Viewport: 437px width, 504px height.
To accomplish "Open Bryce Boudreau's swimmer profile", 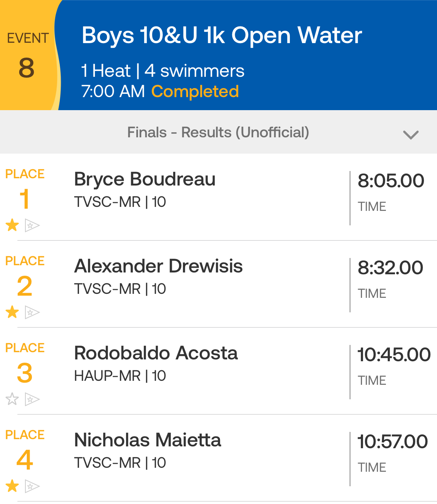I will pyautogui.click(x=145, y=179).
